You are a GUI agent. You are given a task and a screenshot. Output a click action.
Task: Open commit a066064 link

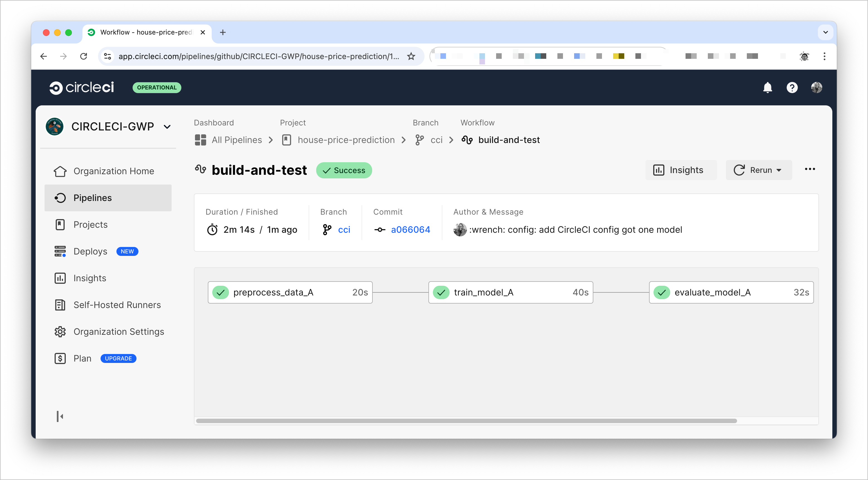pos(410,230)
